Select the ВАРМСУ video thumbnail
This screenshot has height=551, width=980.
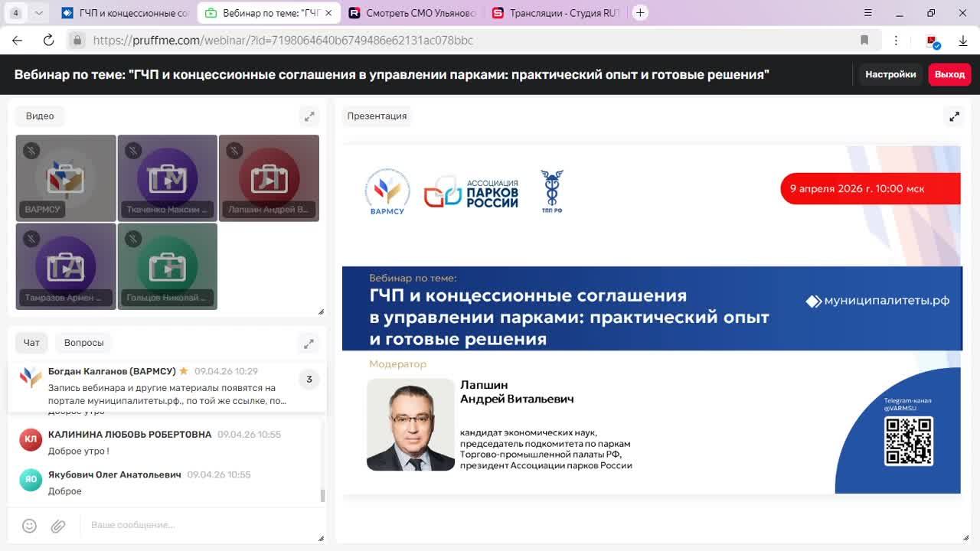[x=66, y=178]
